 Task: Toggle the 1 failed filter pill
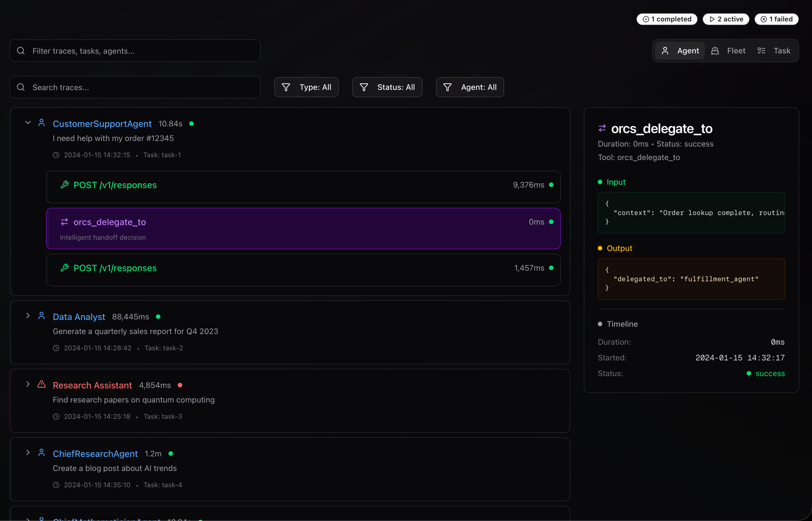coord(776,19)
